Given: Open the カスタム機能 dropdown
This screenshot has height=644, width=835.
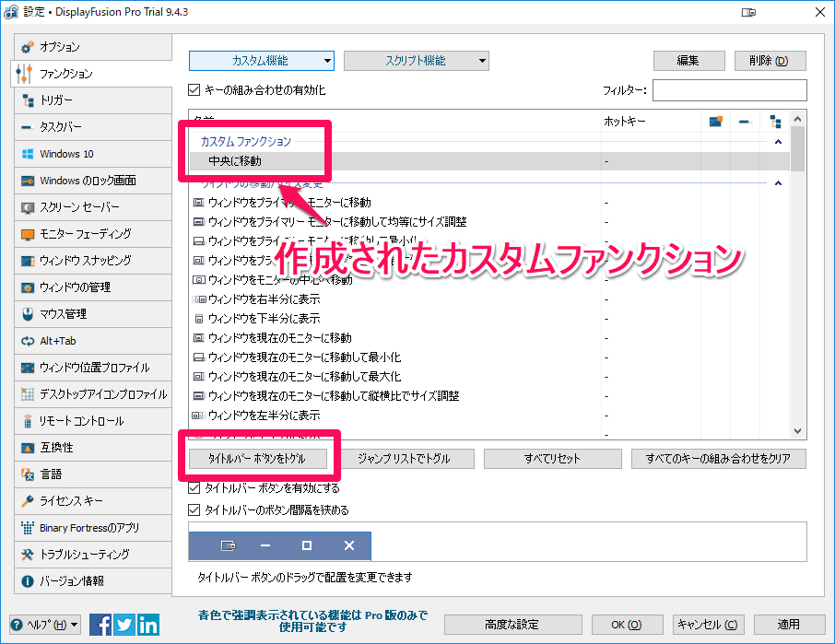Looking at the screenshot, I should [x=262, y=61].
